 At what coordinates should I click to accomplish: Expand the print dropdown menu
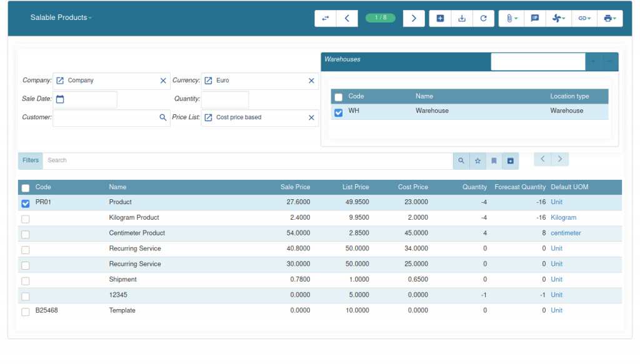point(609,19)
